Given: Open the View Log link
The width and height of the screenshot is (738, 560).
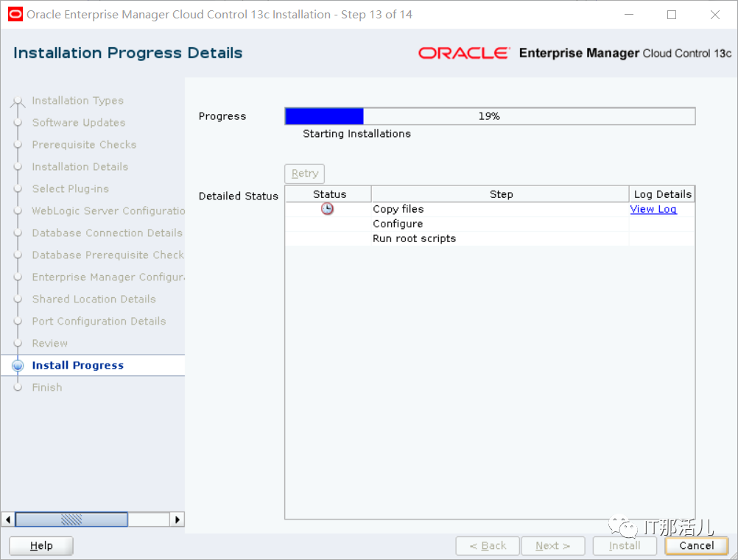Looking at the screenshot, I should 653,209.
